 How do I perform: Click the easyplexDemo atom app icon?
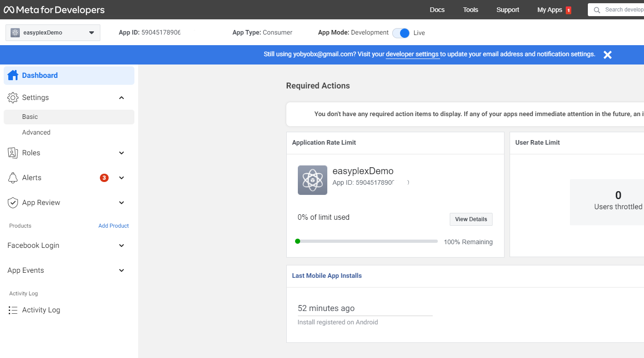313,180
